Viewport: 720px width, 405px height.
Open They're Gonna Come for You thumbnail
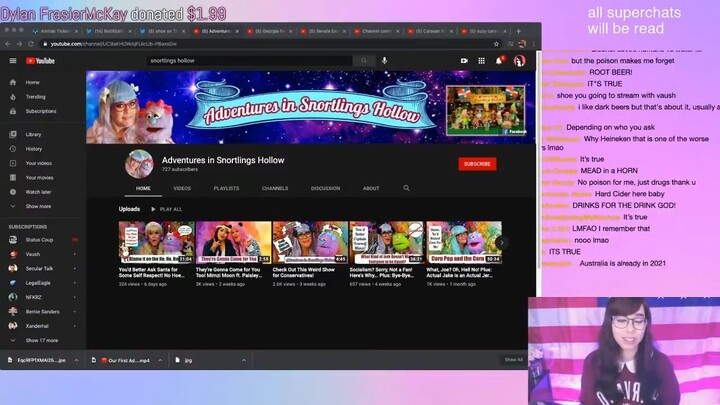pyautogui.click(x=233, y=242)
